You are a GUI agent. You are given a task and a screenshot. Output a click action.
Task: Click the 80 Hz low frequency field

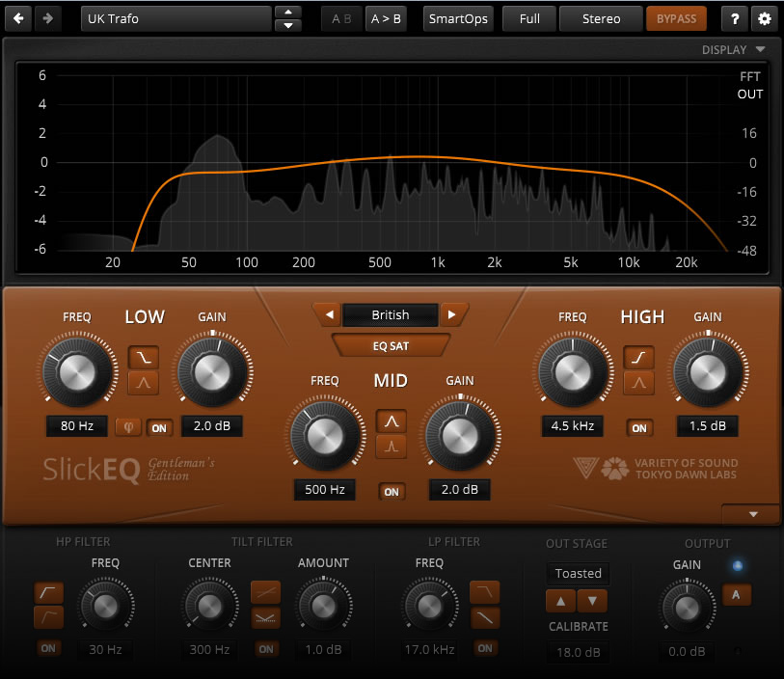(77, 426)
